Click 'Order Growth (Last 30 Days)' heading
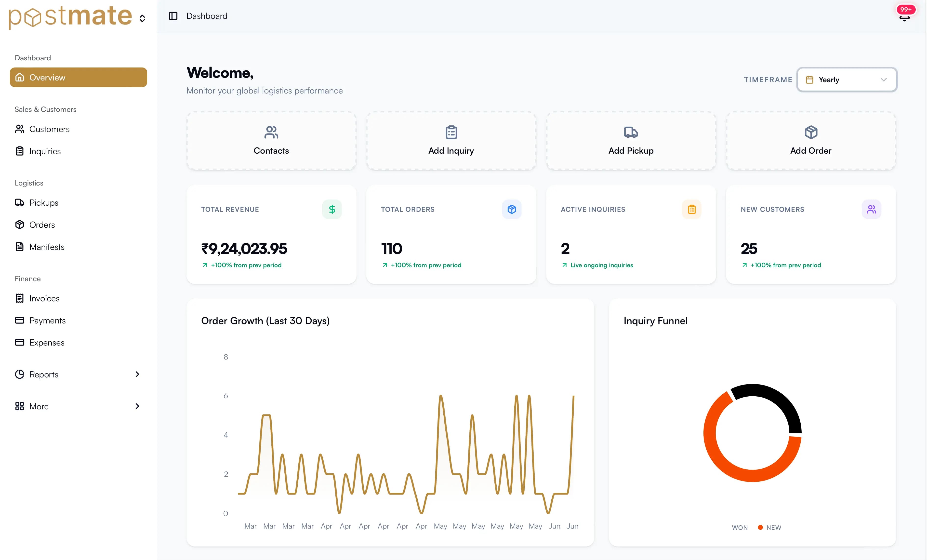This screenshot has height=560, width=927. click(265, 321)
